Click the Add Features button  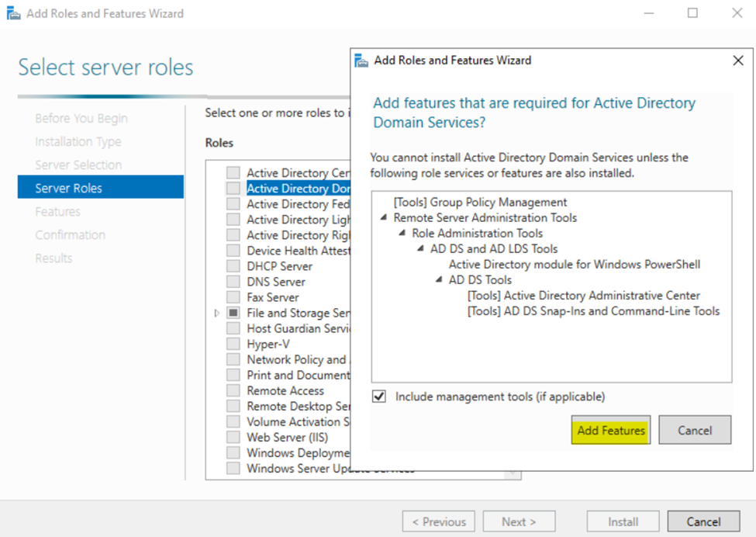(x=610, y=430)
